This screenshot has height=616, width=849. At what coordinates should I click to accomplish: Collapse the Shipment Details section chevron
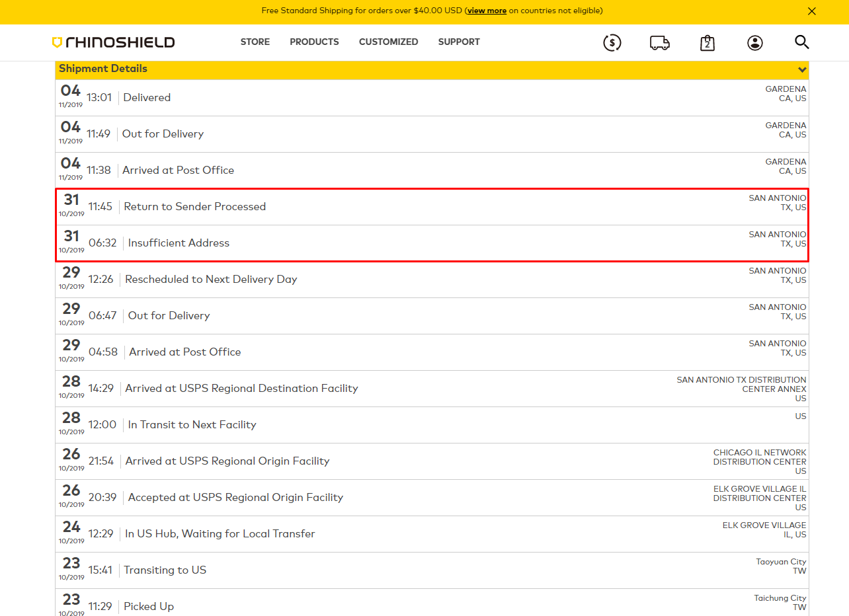coord(802,69)
